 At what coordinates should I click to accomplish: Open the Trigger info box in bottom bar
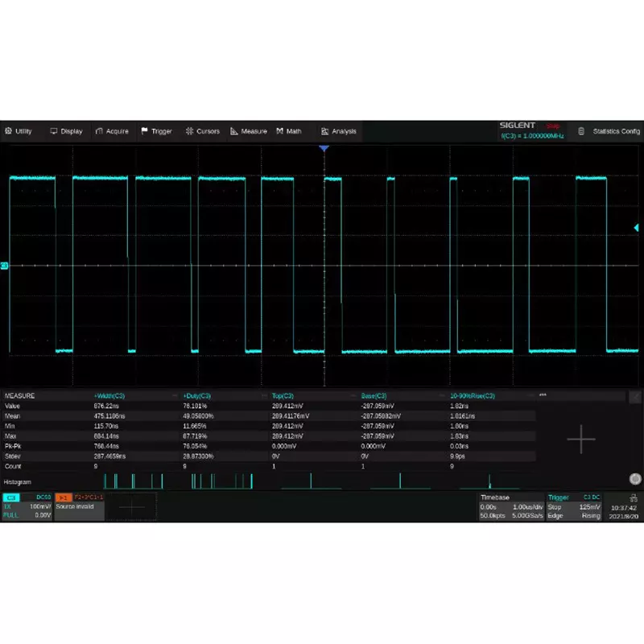(x=573, y=507)
